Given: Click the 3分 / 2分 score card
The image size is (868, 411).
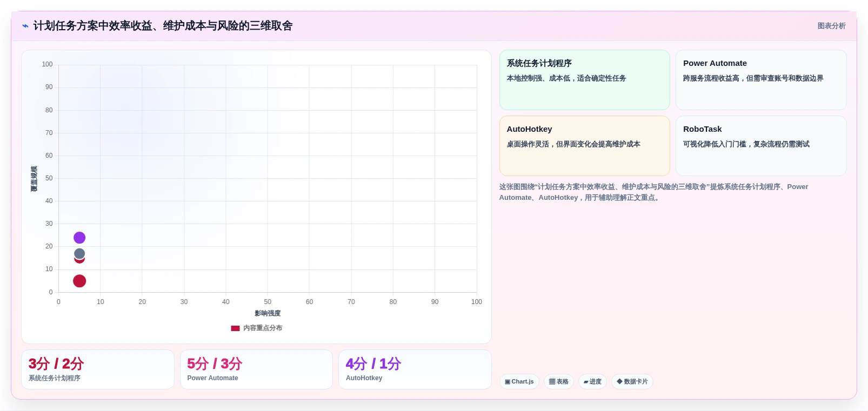Looking at the screenshot, I should pos(98,369).
